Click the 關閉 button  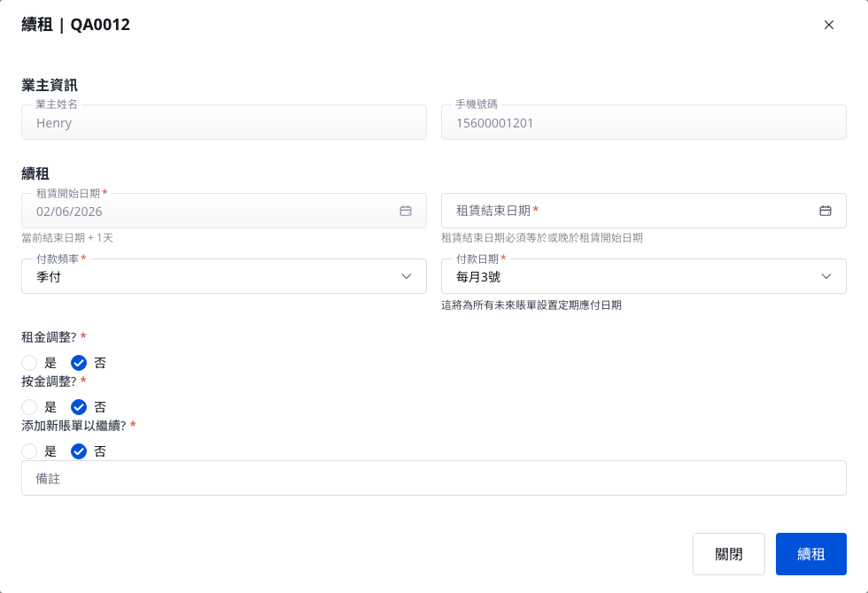click(728, 554)
